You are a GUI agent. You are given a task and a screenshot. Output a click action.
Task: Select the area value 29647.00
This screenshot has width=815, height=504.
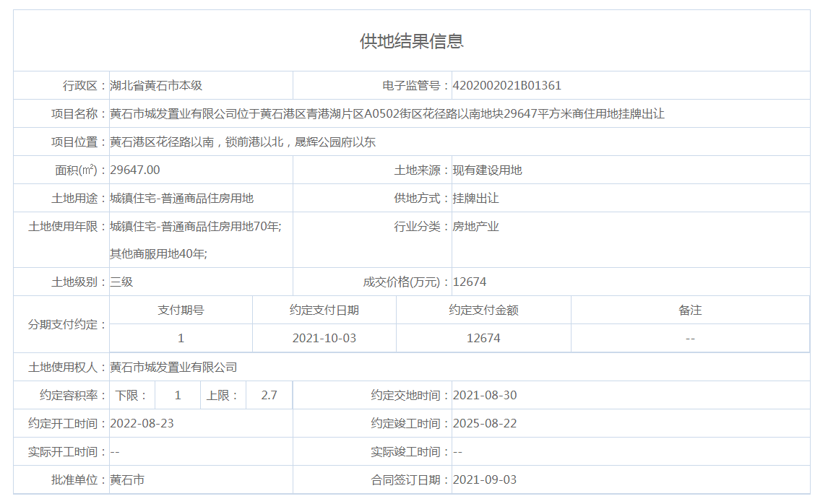(x=134, y=170)
